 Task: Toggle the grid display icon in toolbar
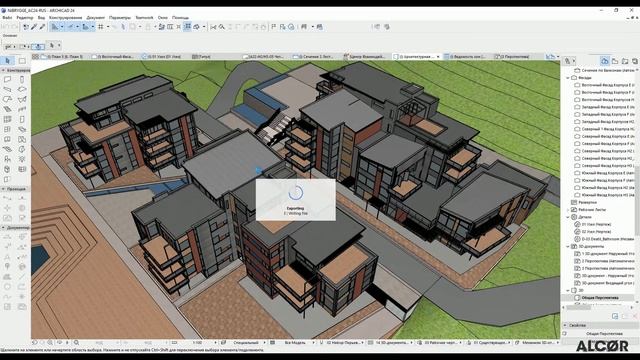coord(101,27)
